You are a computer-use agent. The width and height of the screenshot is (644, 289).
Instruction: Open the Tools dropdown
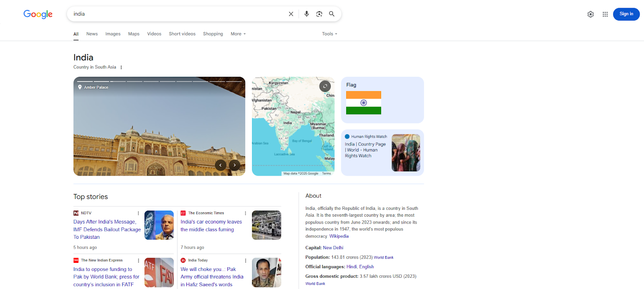[x=330, y=34]
